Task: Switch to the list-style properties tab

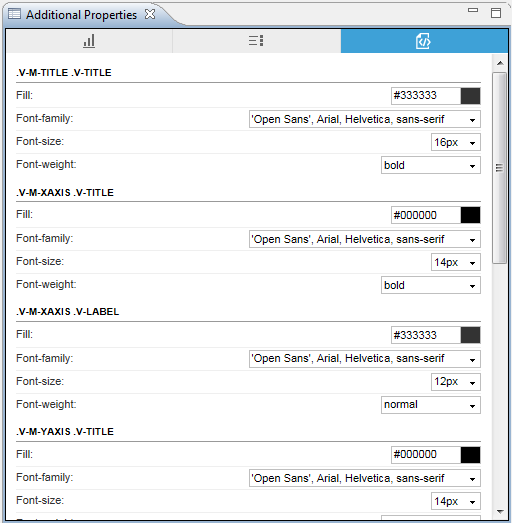Action: [x=256, y=41]
